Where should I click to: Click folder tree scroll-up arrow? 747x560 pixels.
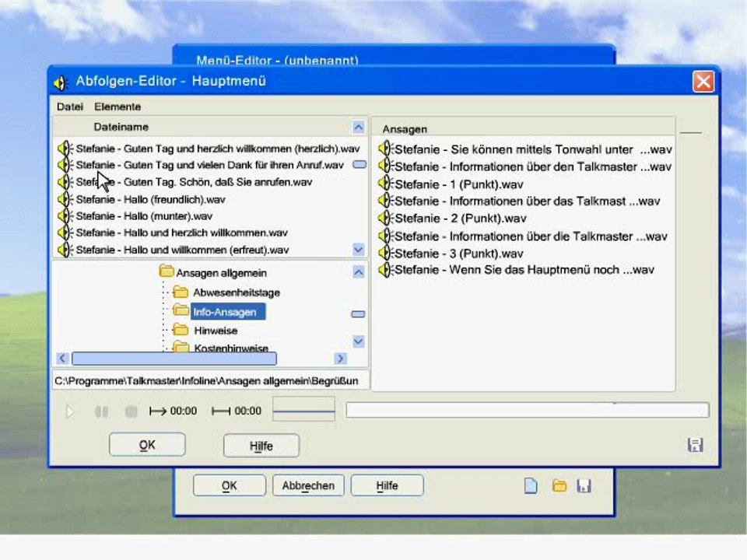coord(358,272)
